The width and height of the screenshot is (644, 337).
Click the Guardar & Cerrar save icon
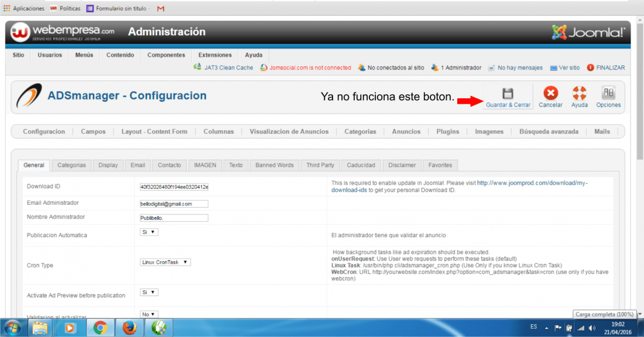(508, 93)
